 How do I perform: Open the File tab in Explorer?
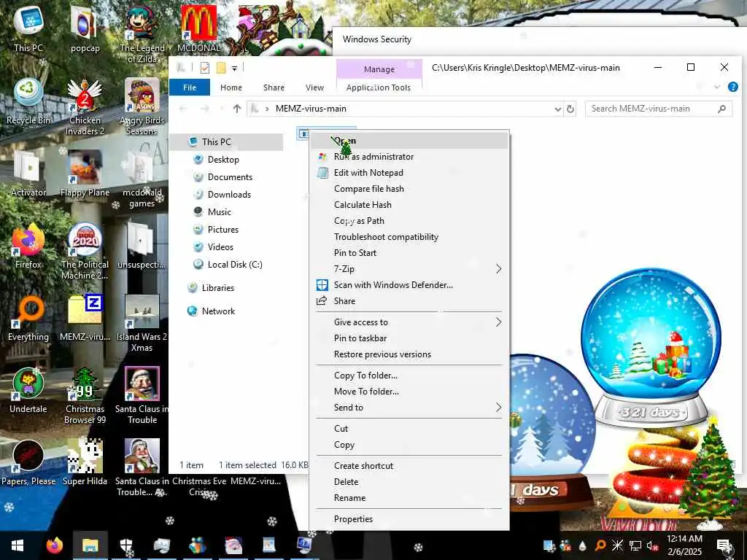(190, 87)
